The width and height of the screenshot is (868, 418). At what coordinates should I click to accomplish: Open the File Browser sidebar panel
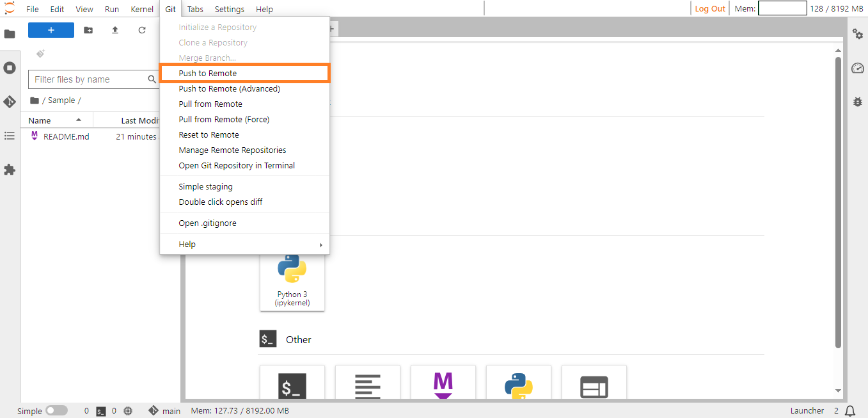click(10, 34)
